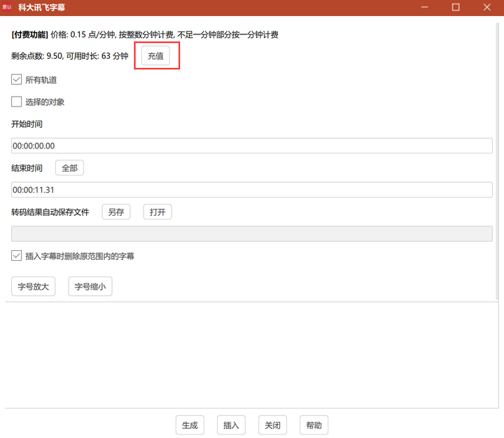Viewport: 504px width, 438px height.
Task: Click the [付费功能] pricing notice text
Action: pos(145,34)
